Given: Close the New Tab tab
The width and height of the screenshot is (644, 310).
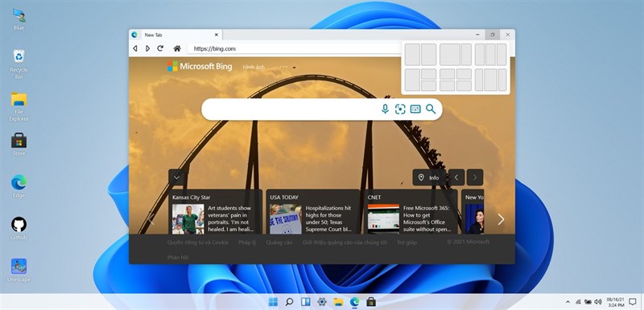Looking at the screenshot, I should click(217, 35).
